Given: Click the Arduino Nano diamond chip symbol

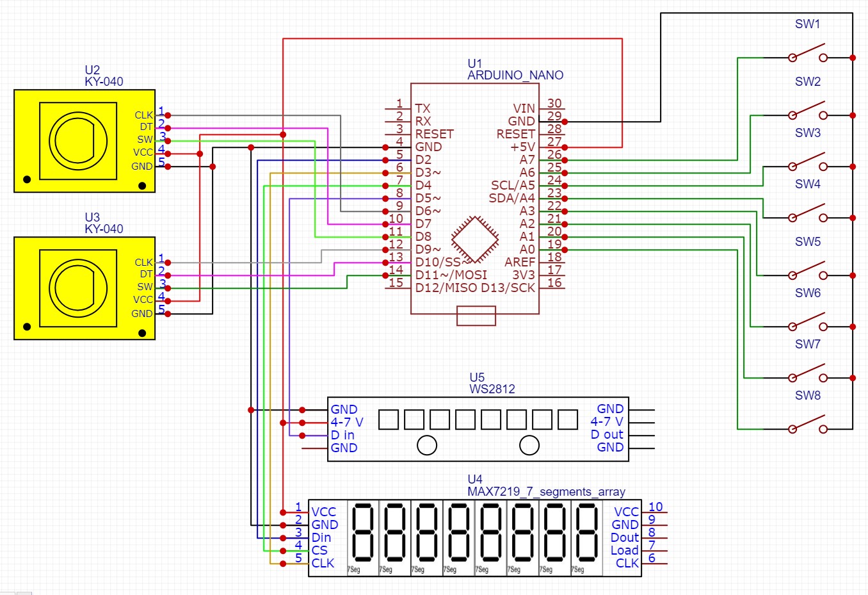Looking at the screenshot, I should click(x=475, y=240).
